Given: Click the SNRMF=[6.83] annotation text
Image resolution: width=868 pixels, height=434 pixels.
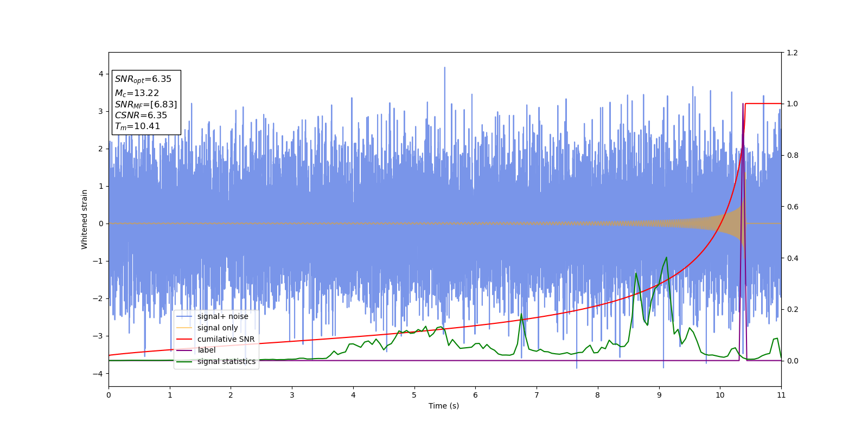Looking at the screenshot, I should tap(145, 105).
